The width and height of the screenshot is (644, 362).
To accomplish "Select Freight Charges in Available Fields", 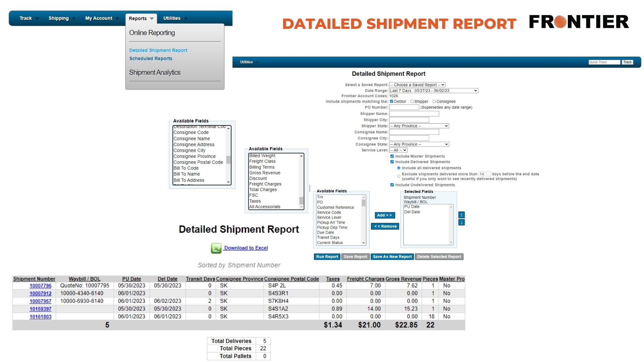I will (x=265, y=184).
